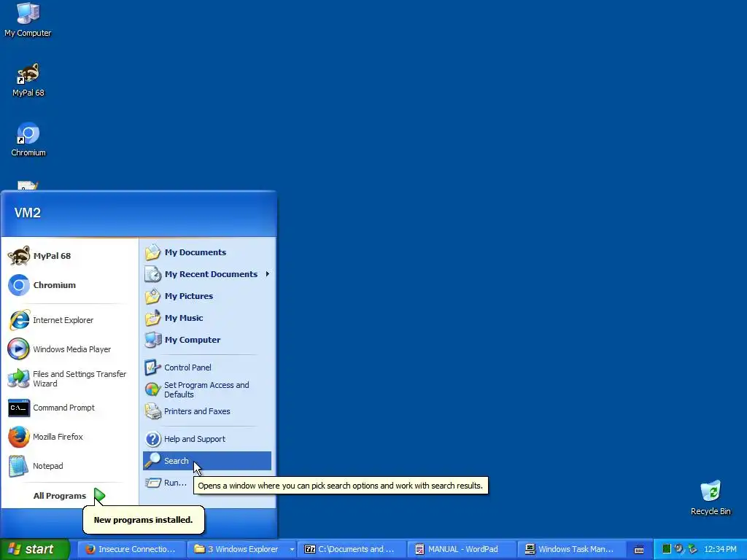
Task: Open Command Prompt
Action: pyautogui.click(x=69, y=408)
